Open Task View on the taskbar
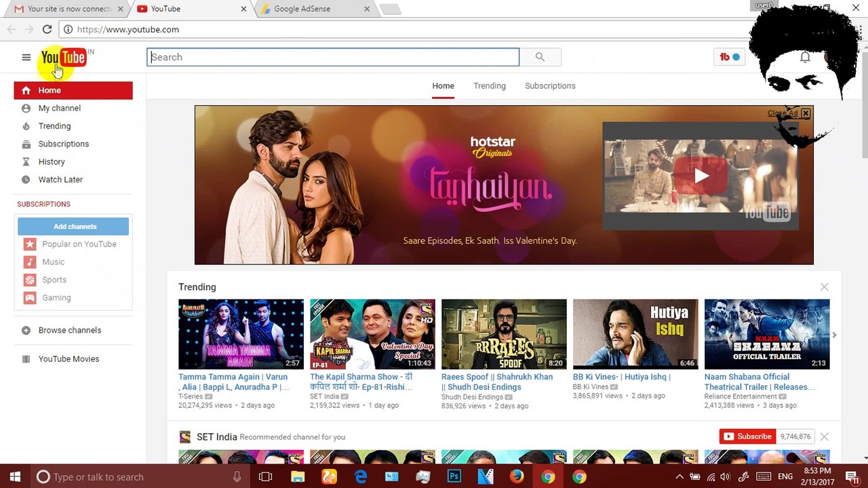 point(266,477)
